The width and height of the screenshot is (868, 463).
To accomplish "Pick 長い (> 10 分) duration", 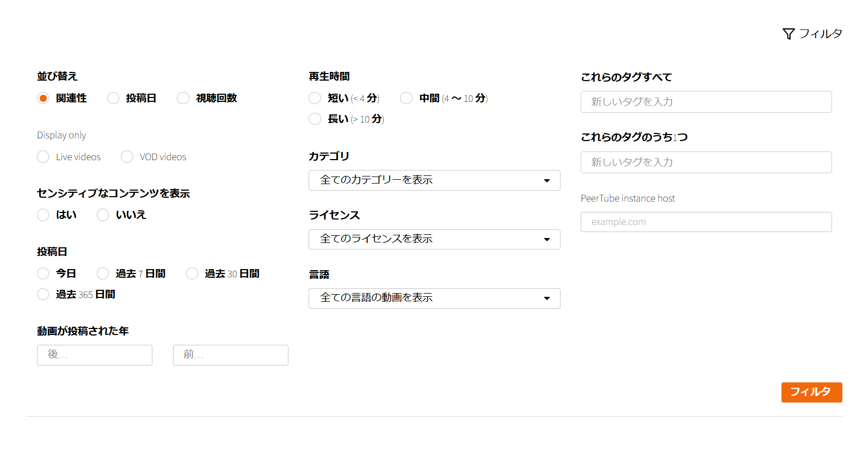I will click(315, 119).
